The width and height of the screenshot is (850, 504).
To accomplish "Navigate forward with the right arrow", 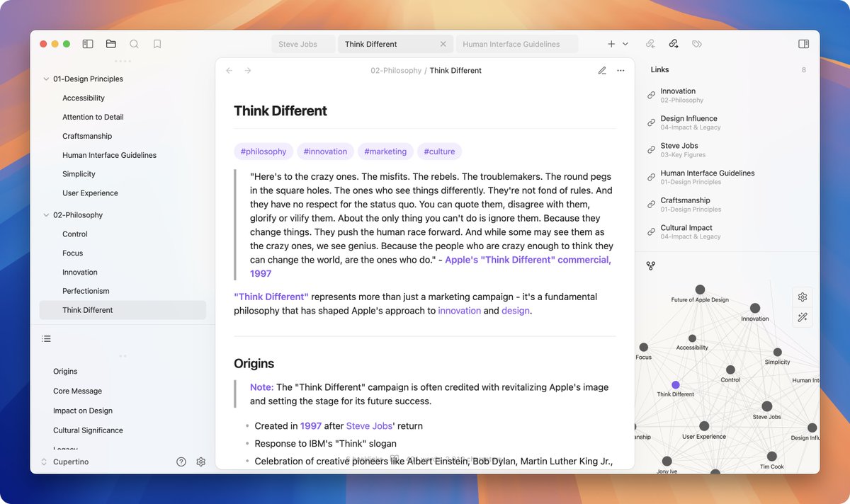I will (248, 70).
